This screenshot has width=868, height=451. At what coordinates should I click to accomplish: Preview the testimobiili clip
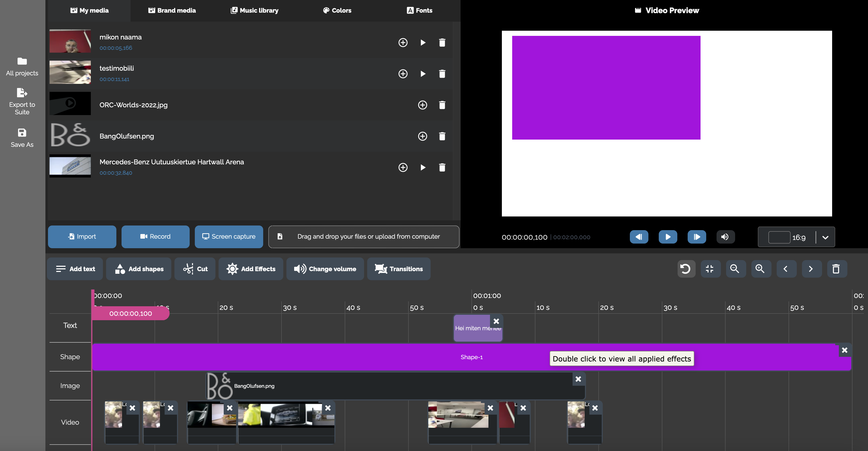click(x=423, y=74)
